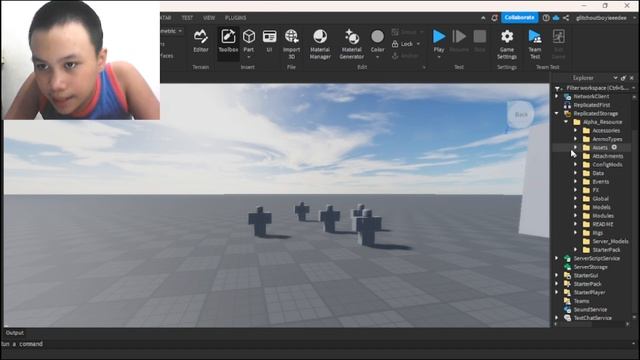
Task: Click the Exit Game icon
Action: click(x=558, y=43)
